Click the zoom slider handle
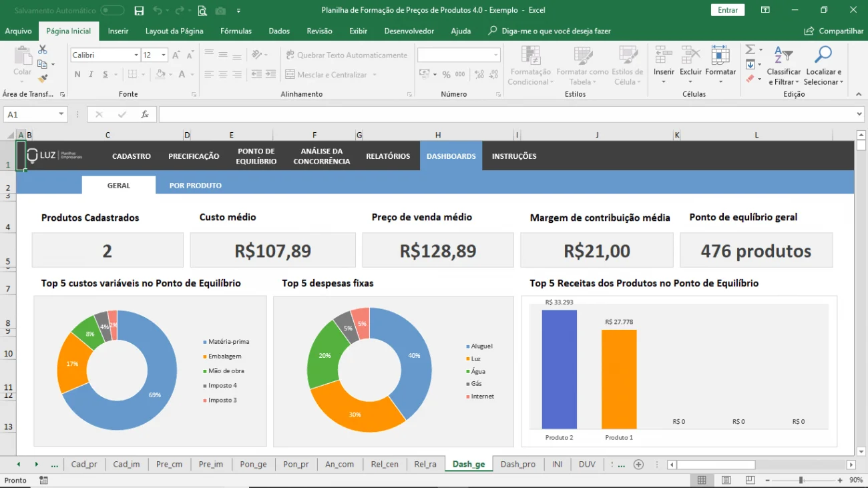The width and height of the screenshot is (868, 488). [x=801, y=480]
